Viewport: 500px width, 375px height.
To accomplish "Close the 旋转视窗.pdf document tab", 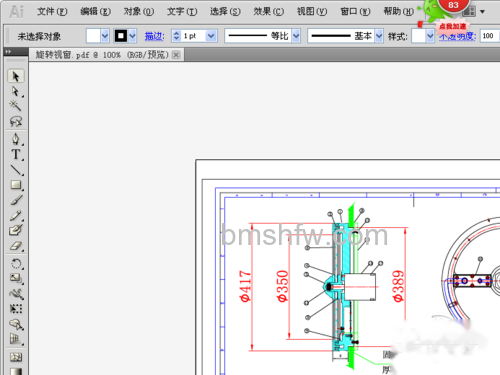I will (176, 55).
